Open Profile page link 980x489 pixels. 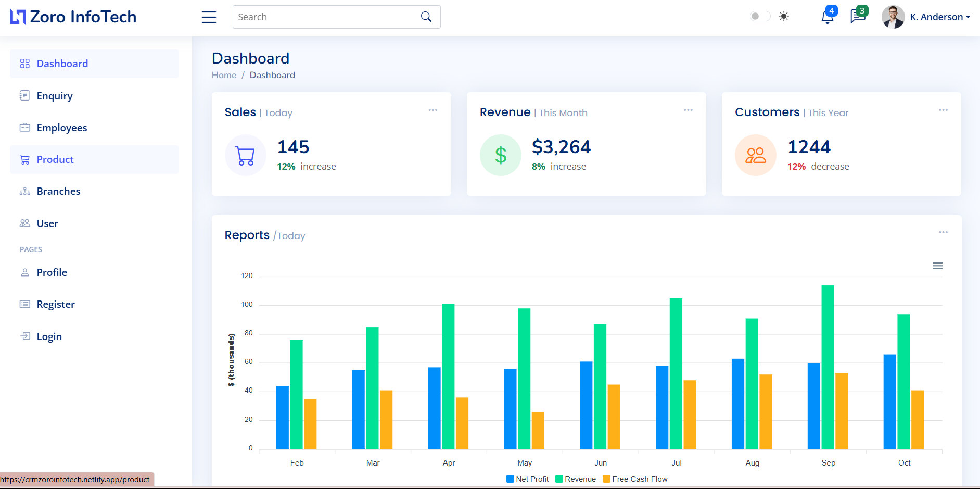94,272
